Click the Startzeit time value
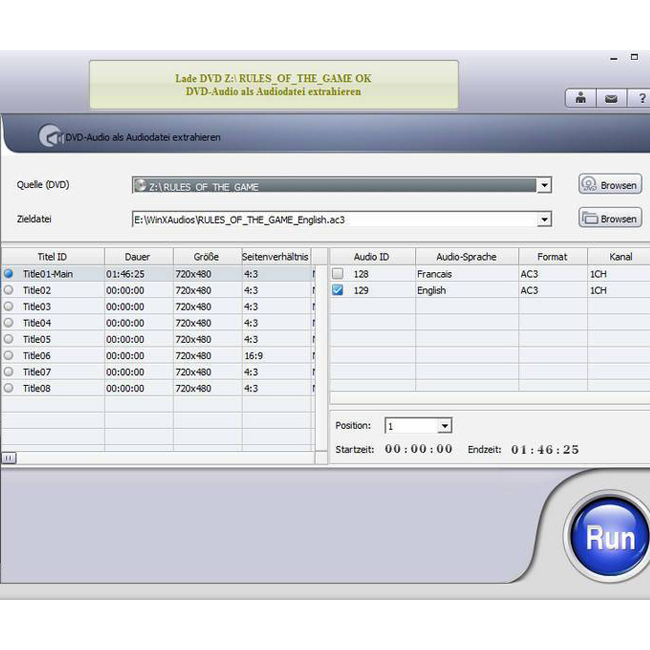The width and height of the screenshot is (650, 650). 418,450
